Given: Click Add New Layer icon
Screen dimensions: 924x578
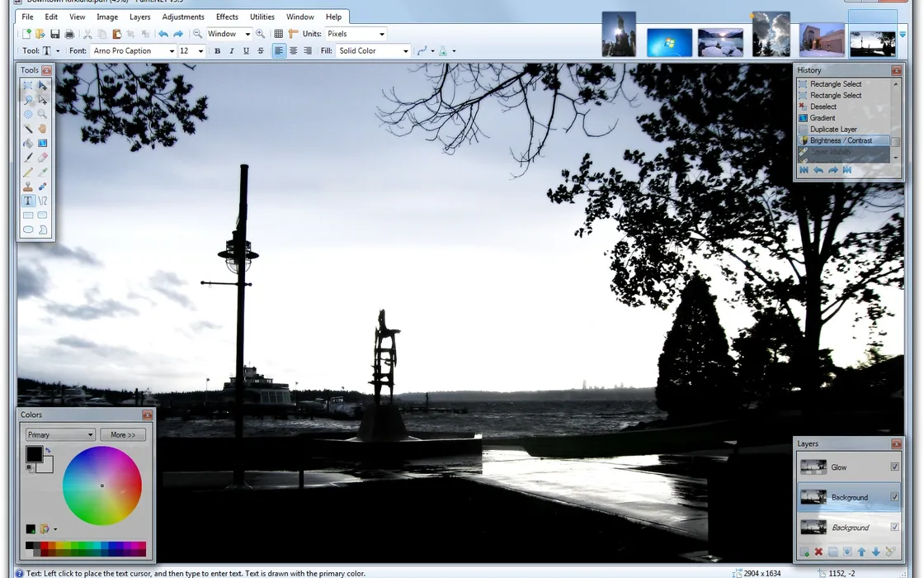Looking at the screenshot, I should [804, 552].
